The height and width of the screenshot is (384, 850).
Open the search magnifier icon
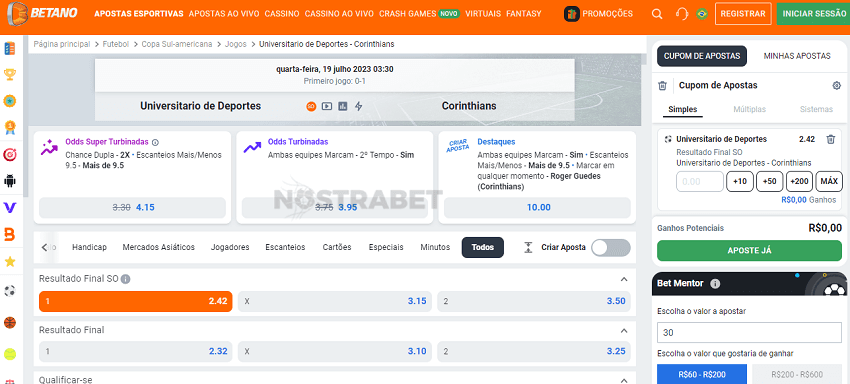(657, 14)
